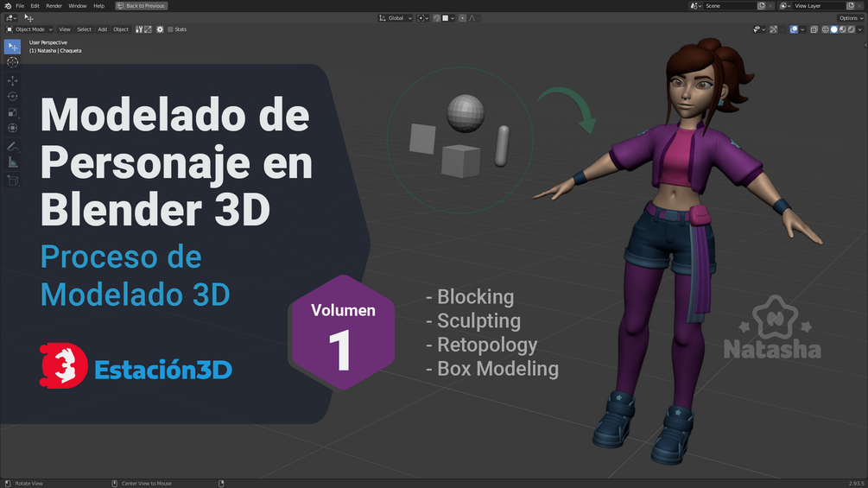
Task: Select the Annotate tool
Action: (x=12, y=147)
